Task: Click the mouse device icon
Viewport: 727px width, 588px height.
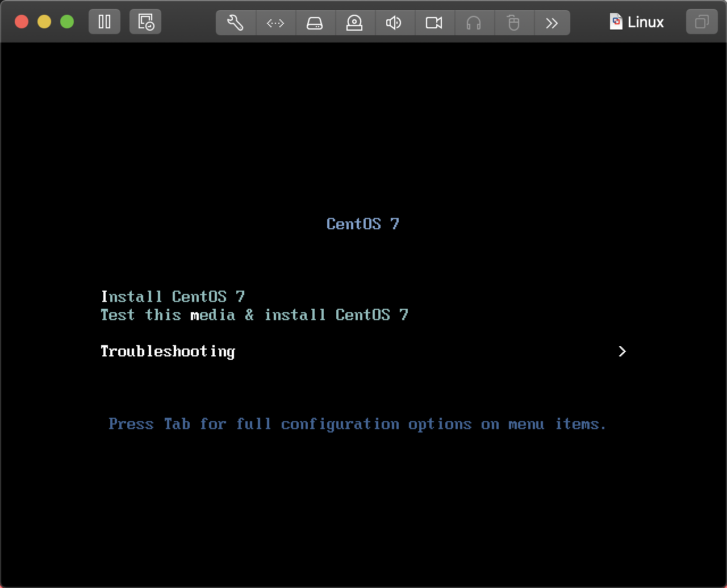Action: (513, 23)
